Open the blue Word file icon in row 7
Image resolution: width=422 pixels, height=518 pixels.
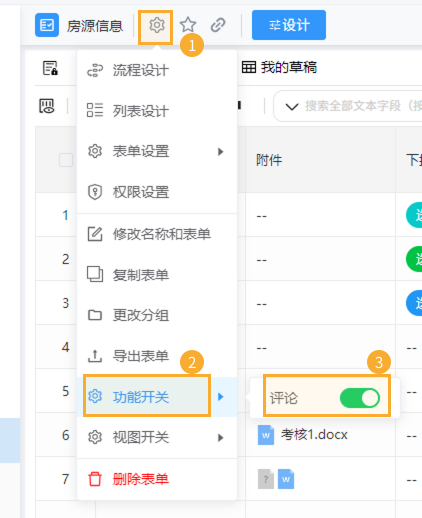tap(286, 479)
